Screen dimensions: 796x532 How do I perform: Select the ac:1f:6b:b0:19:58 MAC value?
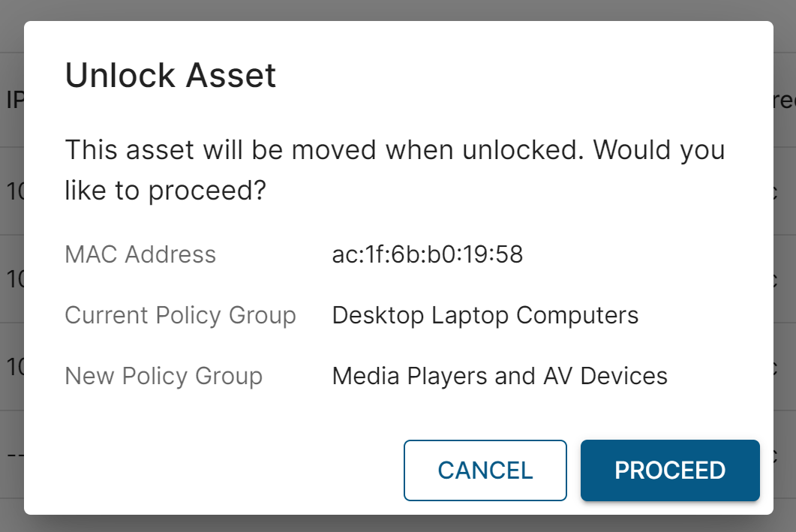tap(428, 254)
